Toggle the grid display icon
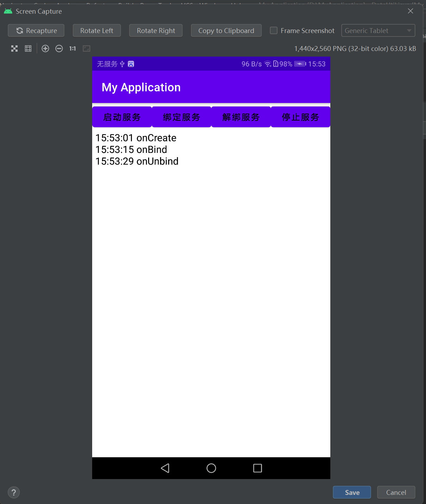This screenshot has width=426, height=504. point(28,49)
